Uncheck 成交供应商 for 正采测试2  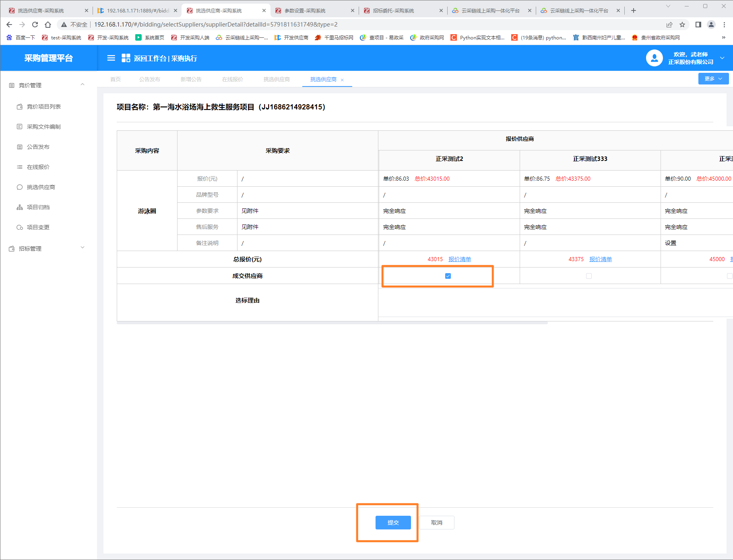pos(448,276)
